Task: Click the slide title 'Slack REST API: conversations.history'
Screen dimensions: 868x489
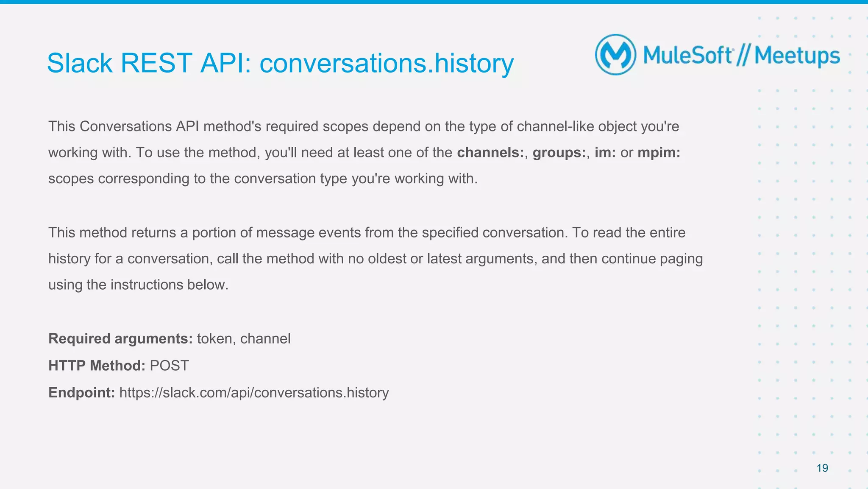Action: click(280, 64)
